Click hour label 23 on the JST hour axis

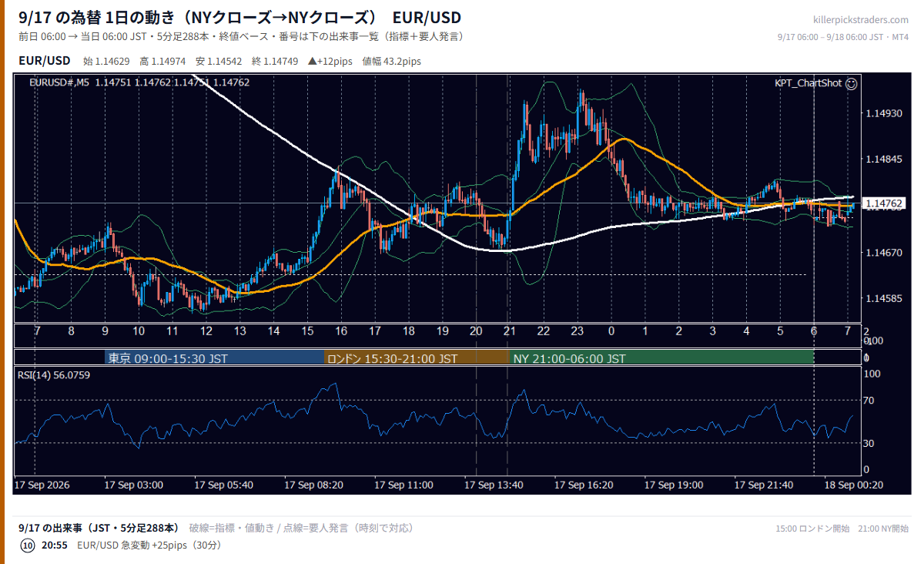tap(577, 331)
